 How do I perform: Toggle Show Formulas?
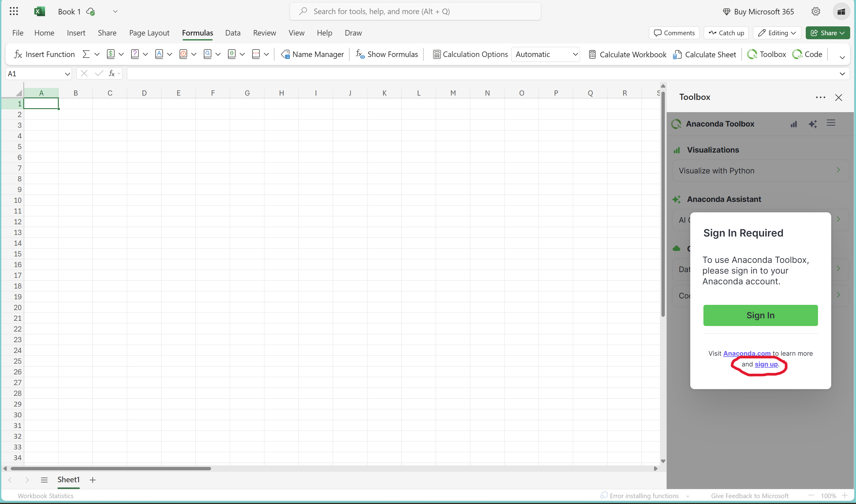pyautogui.click(x=387, y=54)
